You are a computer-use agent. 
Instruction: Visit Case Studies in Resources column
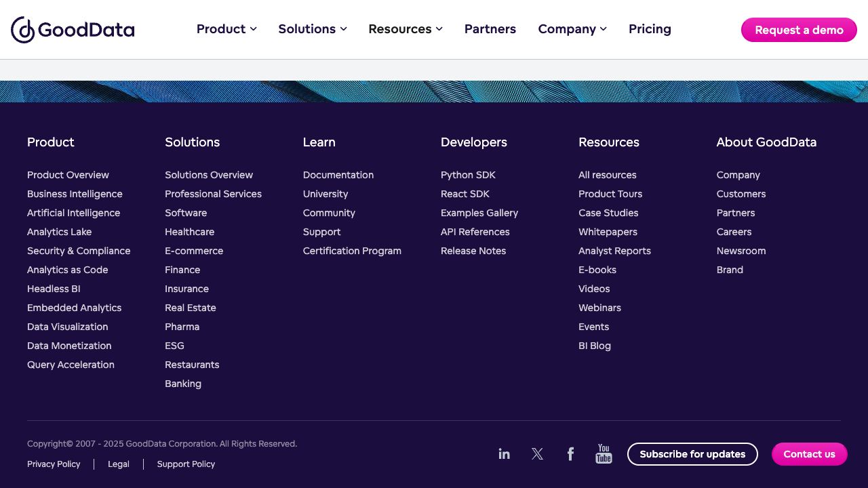point(608,213)
